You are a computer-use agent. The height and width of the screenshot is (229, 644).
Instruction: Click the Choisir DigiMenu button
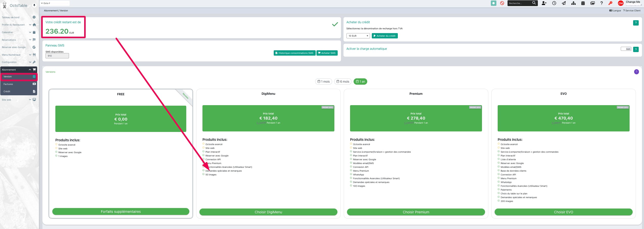coord(268,212)
